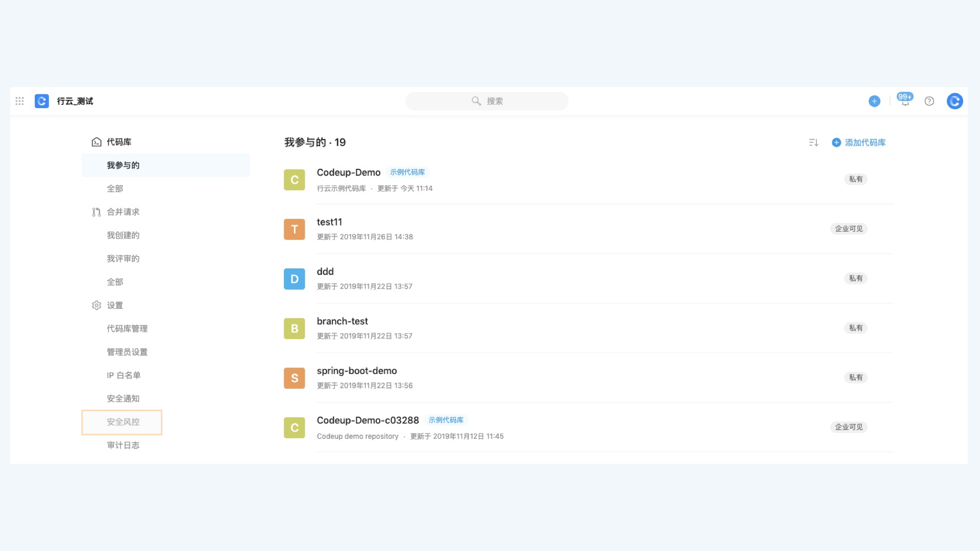Click Codeup demo repository description
980x551 pixels.
[357, 436]
